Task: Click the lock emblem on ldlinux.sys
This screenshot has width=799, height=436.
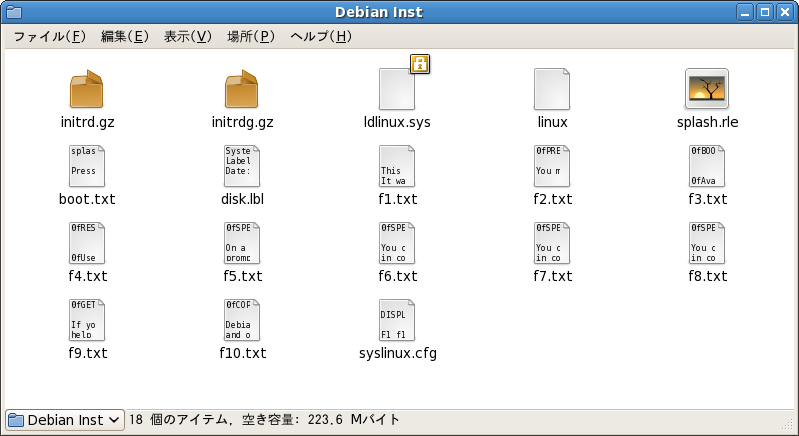Action: tap(420, 64)
